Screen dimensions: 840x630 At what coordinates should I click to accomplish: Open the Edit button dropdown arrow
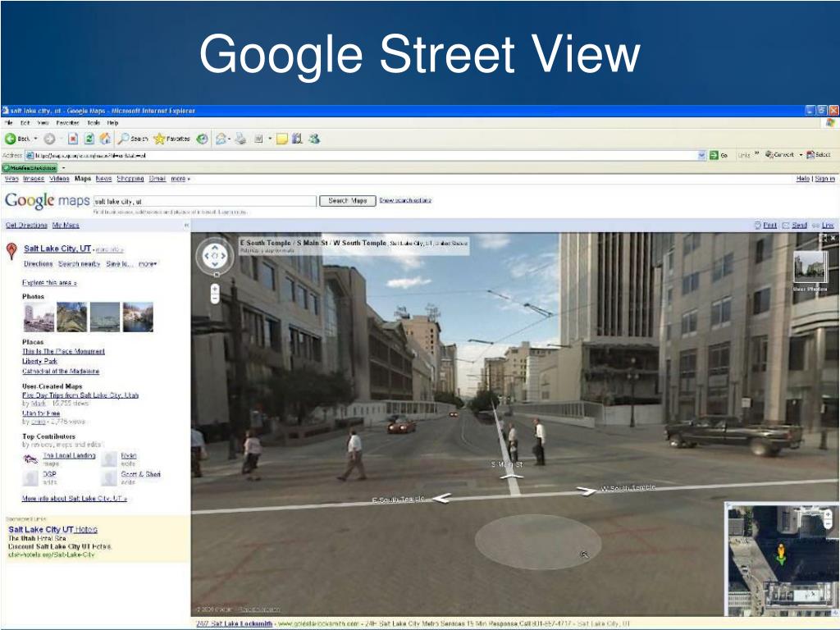(x=270, y=139)
